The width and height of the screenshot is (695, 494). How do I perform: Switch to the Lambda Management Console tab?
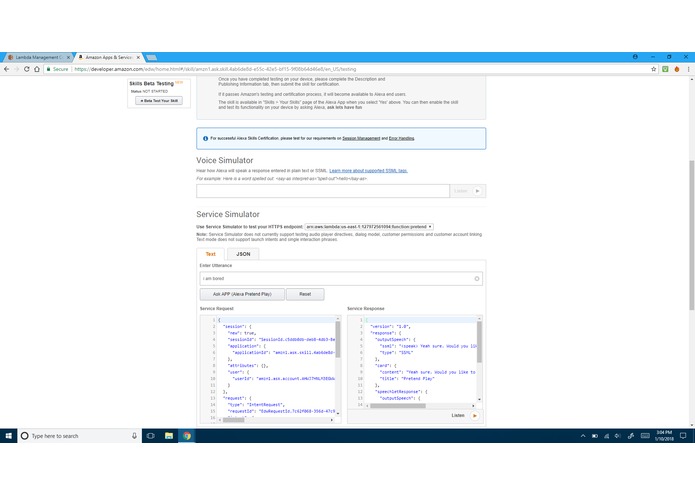pos(36,58)
